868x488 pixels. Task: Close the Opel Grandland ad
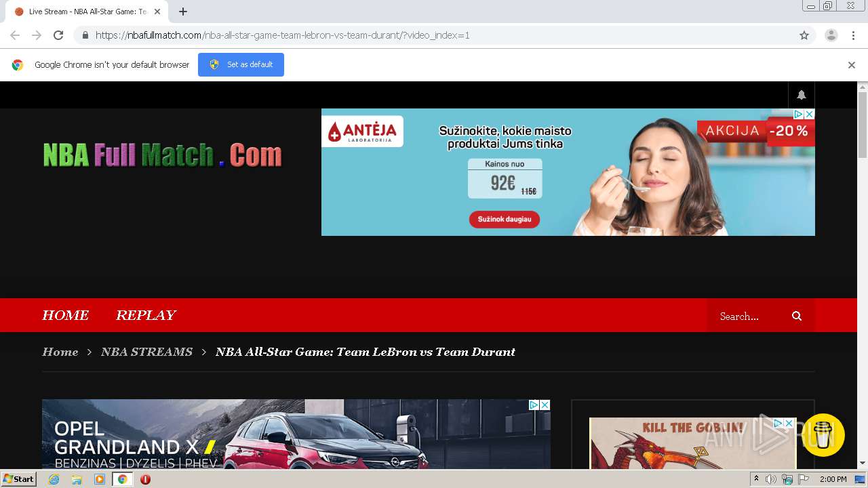click(x=545, y=405)
